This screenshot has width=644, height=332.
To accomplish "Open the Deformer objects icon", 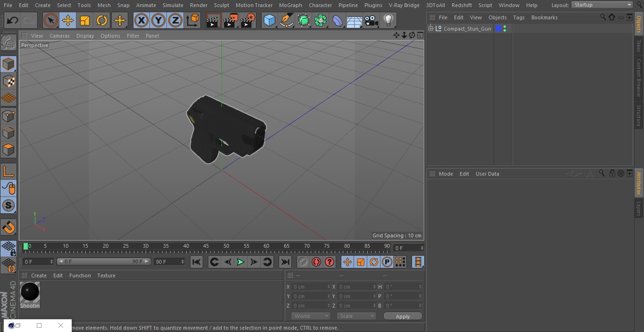I will pos(338,21).
